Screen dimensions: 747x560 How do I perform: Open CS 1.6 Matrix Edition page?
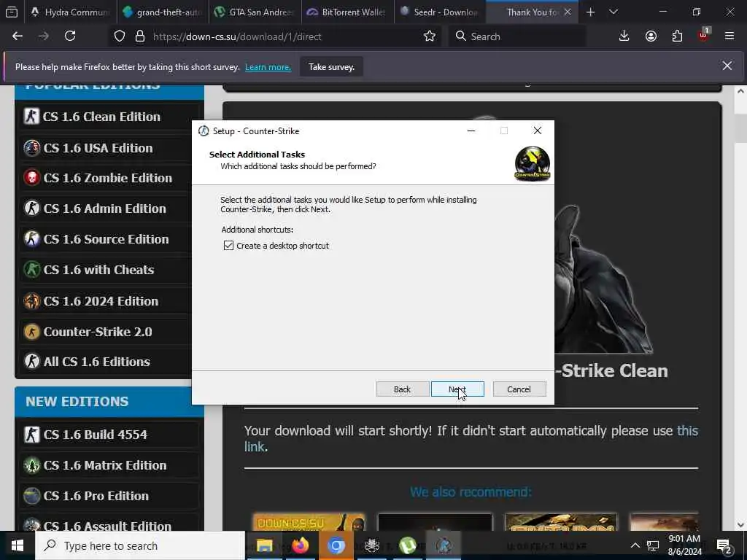pos(105,464)
